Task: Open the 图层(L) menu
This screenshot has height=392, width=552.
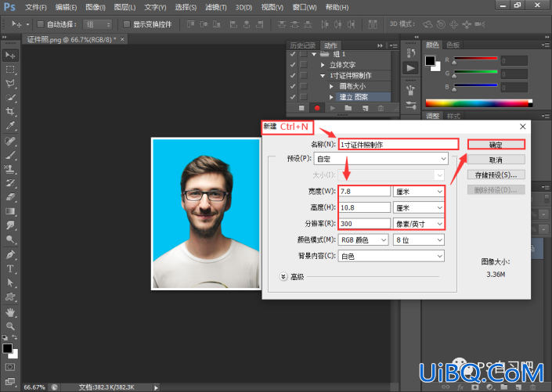Action: [125, 7]
